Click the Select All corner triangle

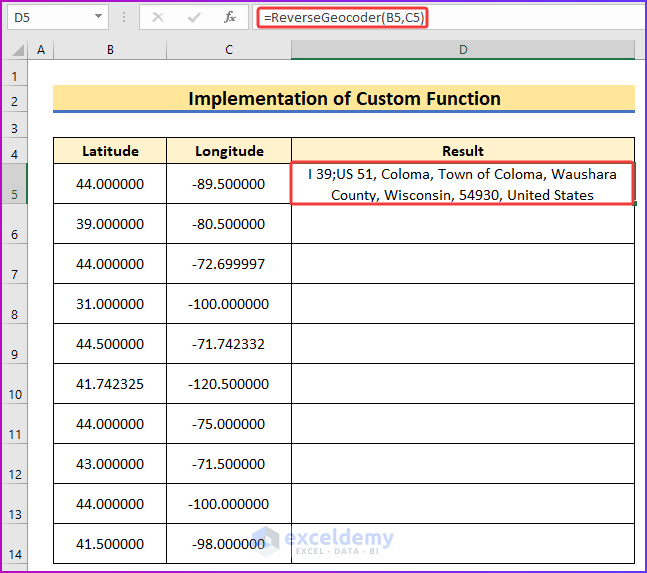[17, 50]
